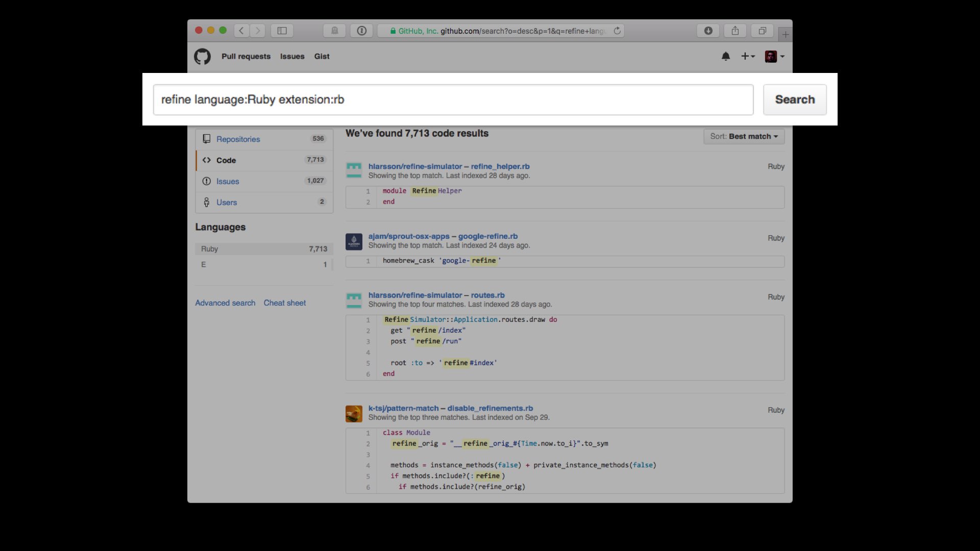Focus the Safari address bar
This screenshot has height=551, width=980.
click(x=500, y=31)
